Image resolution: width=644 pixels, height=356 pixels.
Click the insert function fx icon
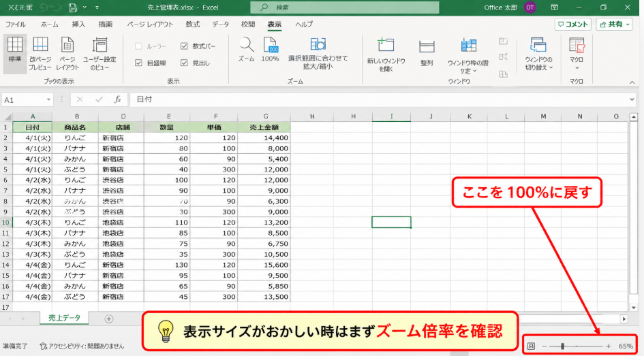(118, 99)
